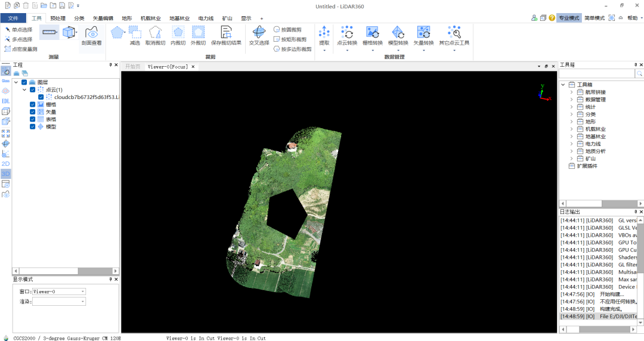Image resolution: width=644 pixels, height=341 pixels.
Task: Open the 点云转换 point cloud conversion tool
Action: point(347,36)
